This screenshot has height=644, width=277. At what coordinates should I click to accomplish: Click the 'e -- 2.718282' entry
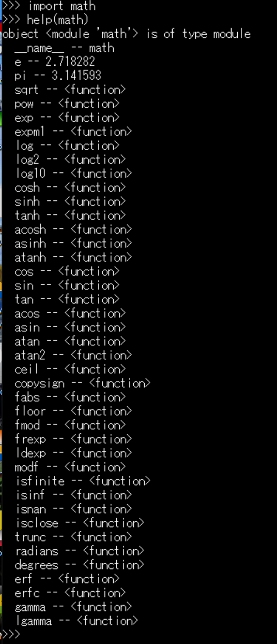[55, 62]
